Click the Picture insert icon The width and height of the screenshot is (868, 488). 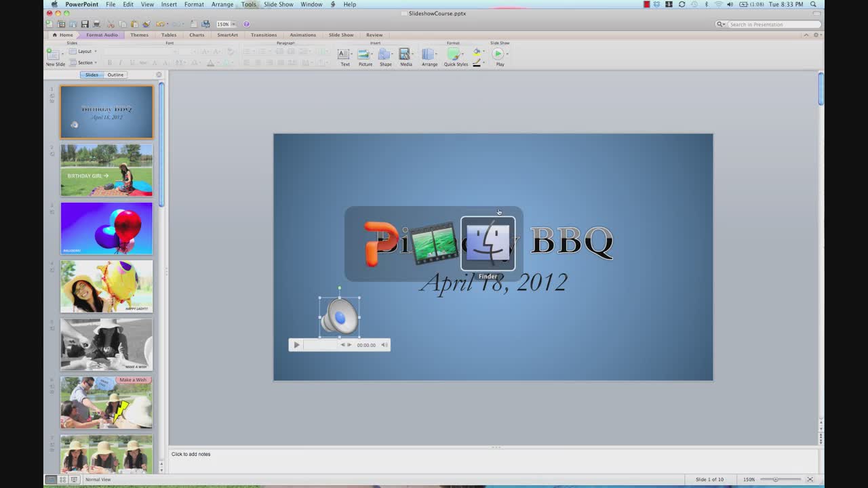pyautogui.click(x=363, y=54)
